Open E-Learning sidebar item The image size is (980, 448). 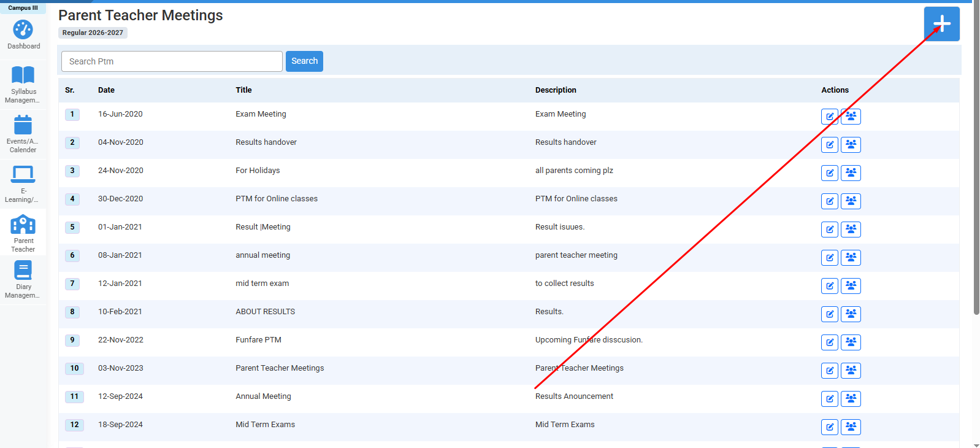23,184
